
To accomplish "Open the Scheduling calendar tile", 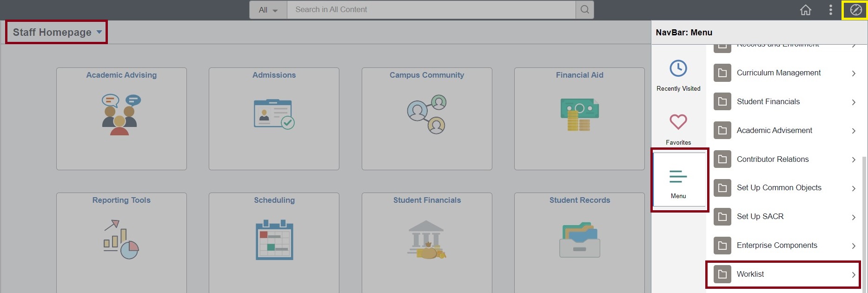I will point(274,240).
